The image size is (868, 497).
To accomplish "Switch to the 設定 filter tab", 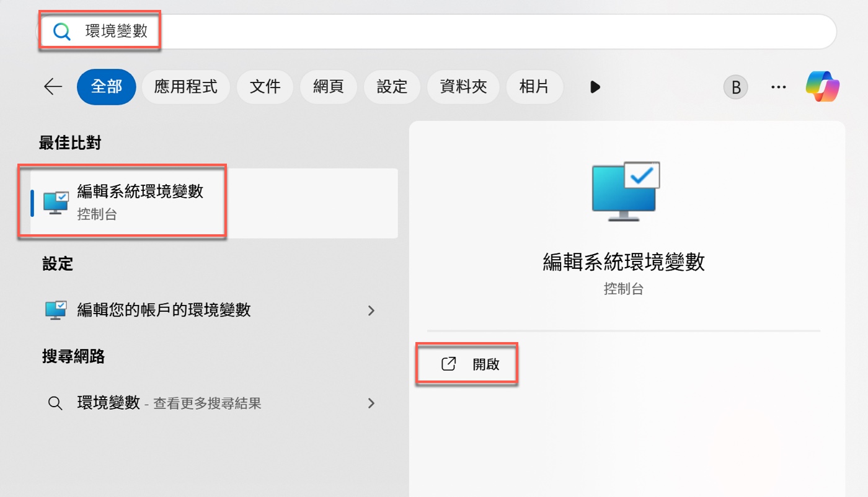I will (x=392, y=87).
